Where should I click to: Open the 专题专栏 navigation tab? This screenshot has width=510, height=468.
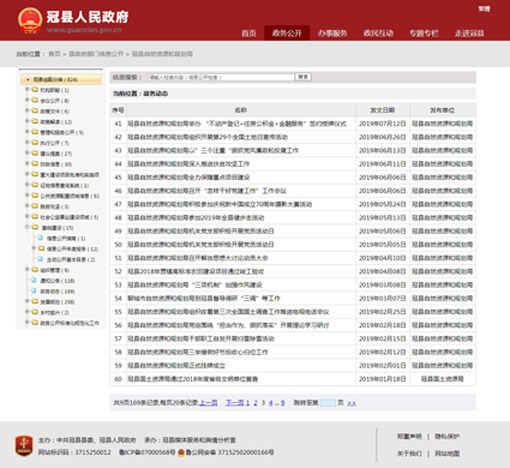pyautogui.click(x=424, y=33)
